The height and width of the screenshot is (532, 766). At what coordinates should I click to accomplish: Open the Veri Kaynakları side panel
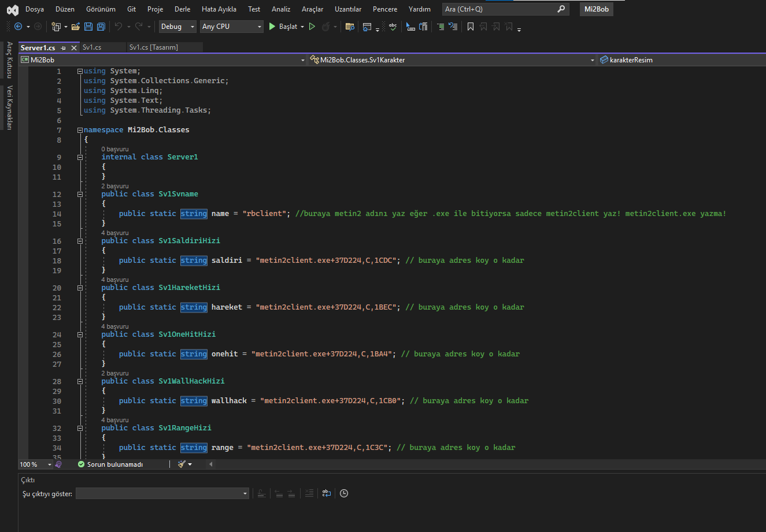point(9,107)
